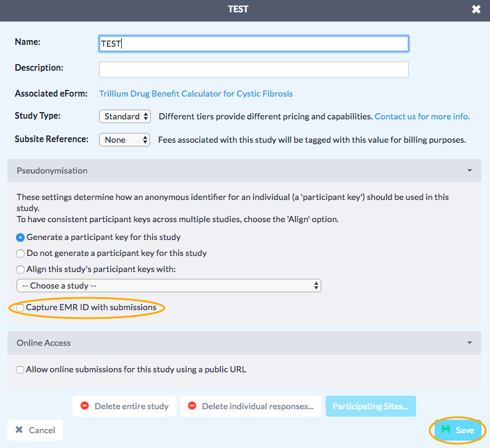
Task: Collapse the Online Access section arrow
Action: point(470,343)
